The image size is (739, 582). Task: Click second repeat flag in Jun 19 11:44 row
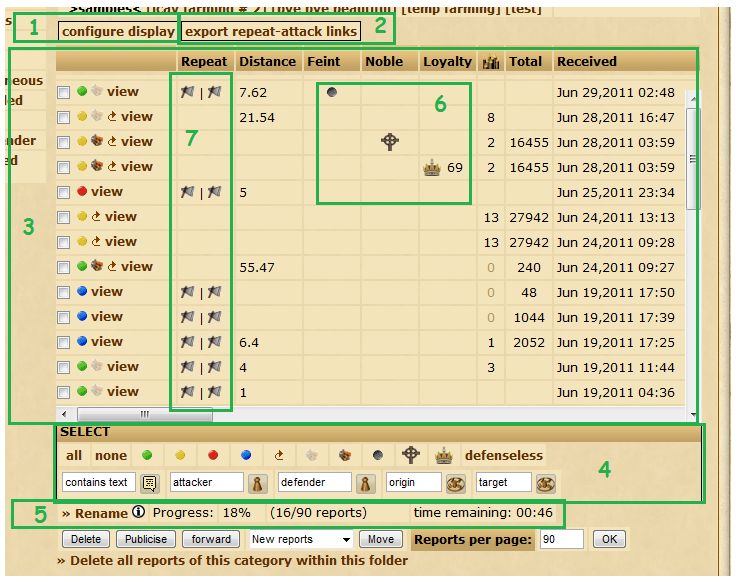pyautogui.click(x=215, y=367)
